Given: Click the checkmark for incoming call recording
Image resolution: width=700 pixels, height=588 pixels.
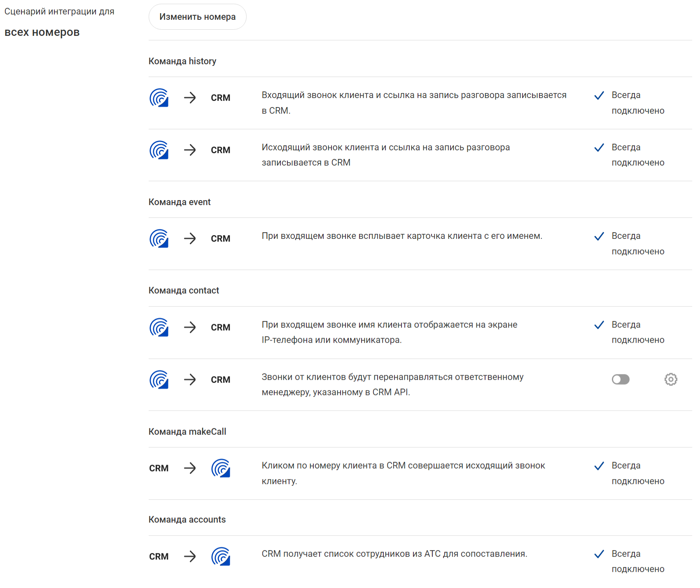Looking at the screenshot, I should (x=599, y=96).
